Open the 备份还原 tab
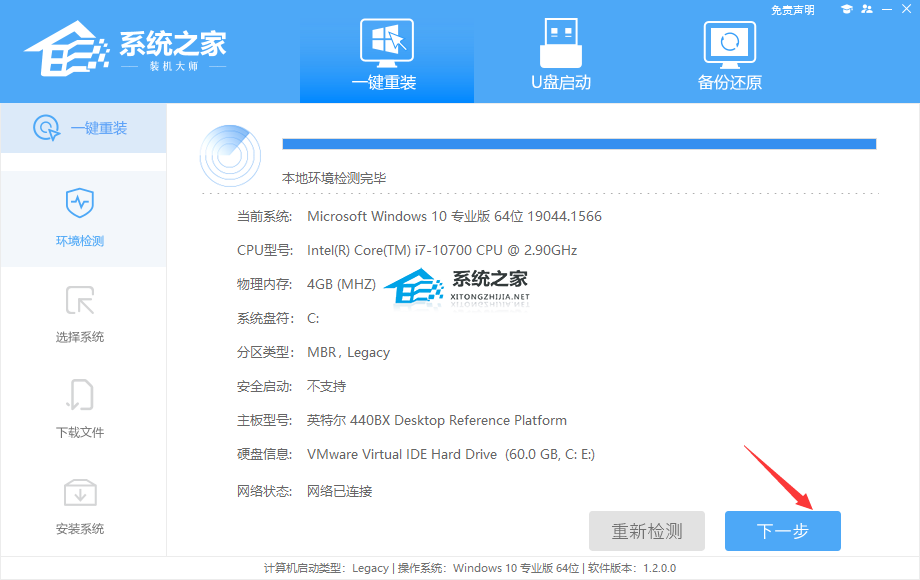The width and height of the screenshot is (920, 580). [x=729, y=54]
